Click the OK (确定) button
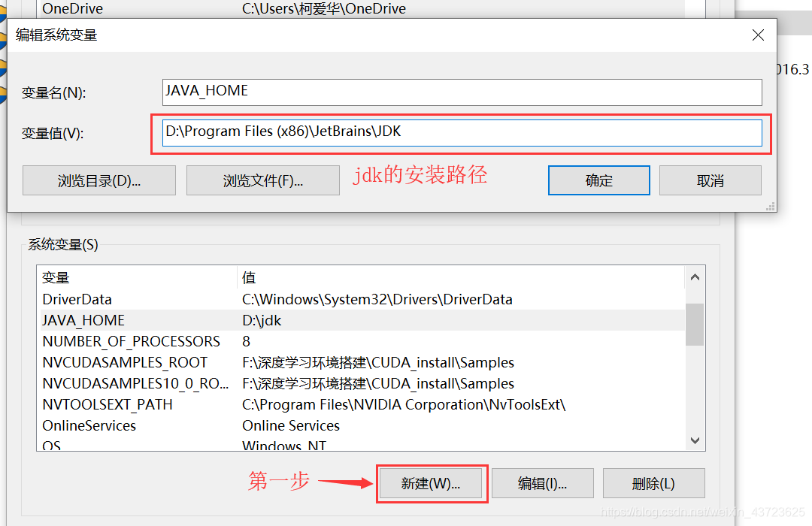Image resolution: width=812 pixels, height=526 pixels. click(x=598, y=180)
